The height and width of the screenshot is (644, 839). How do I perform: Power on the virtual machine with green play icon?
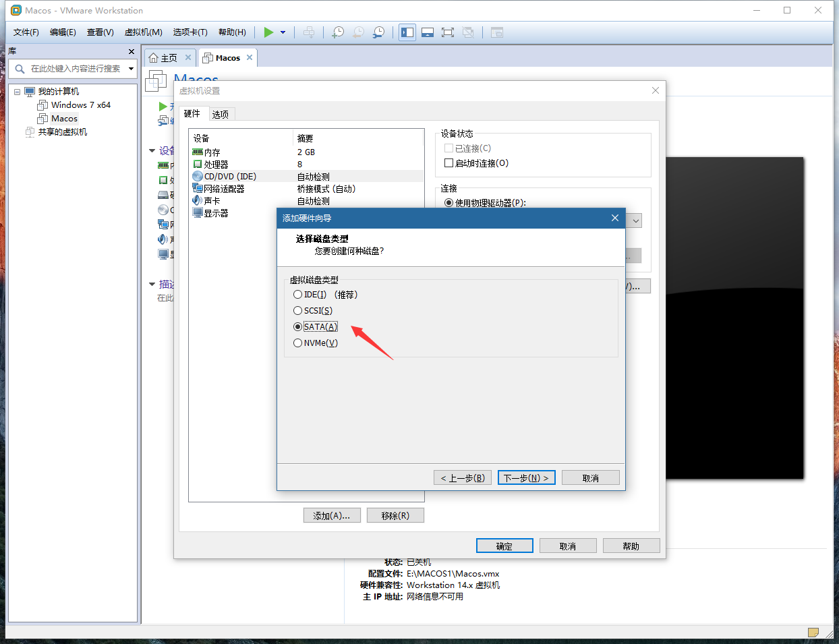268,32
